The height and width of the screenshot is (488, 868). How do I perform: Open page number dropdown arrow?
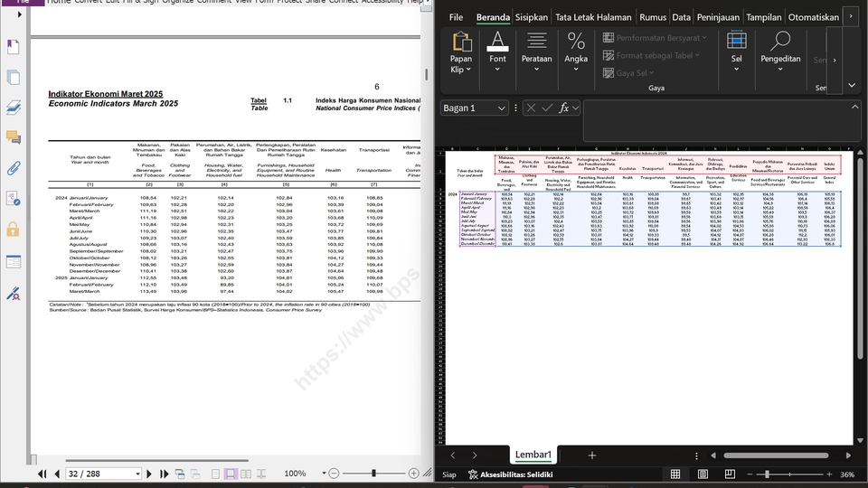pyautogui.click(x=137, y=474)
